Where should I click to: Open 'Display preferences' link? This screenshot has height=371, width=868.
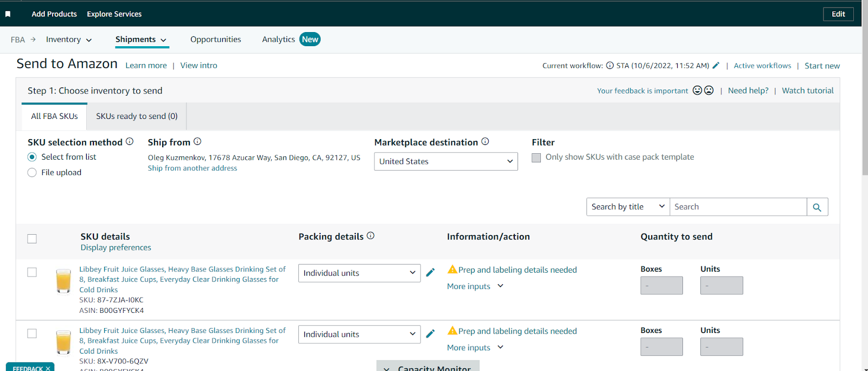pos(116,248)
